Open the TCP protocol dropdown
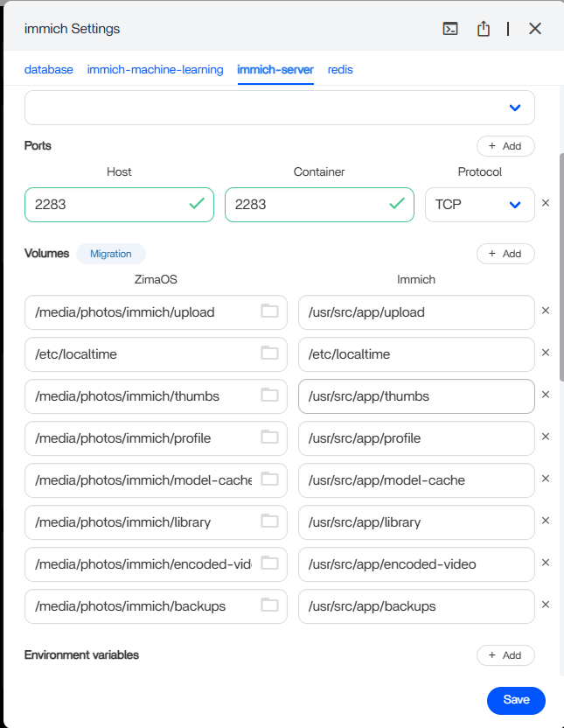 tap(479, 205)
